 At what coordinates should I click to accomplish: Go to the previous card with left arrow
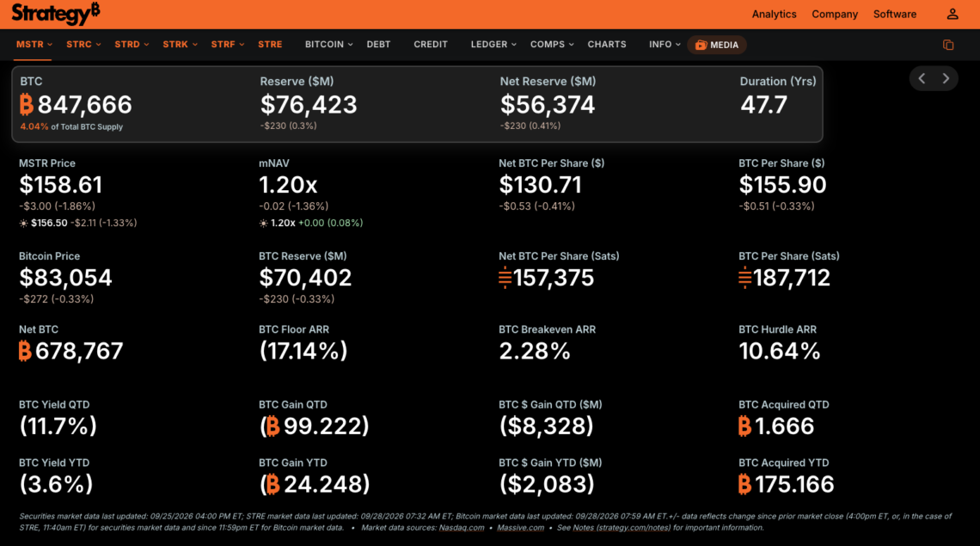click(x=922, y=78)
